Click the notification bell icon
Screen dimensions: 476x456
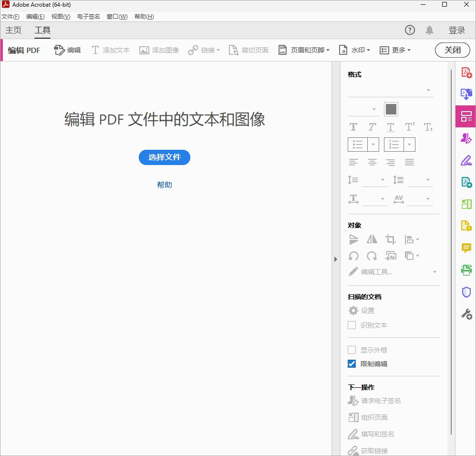pos(429,31)
